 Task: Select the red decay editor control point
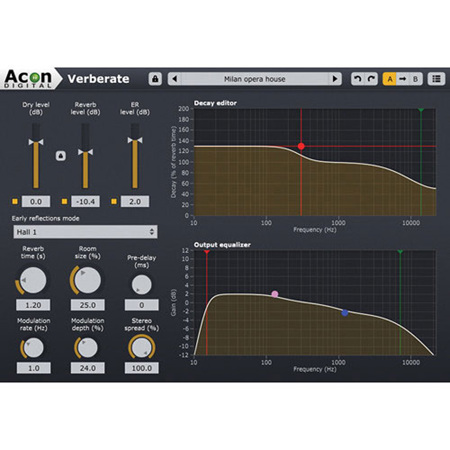pos(301,146)
